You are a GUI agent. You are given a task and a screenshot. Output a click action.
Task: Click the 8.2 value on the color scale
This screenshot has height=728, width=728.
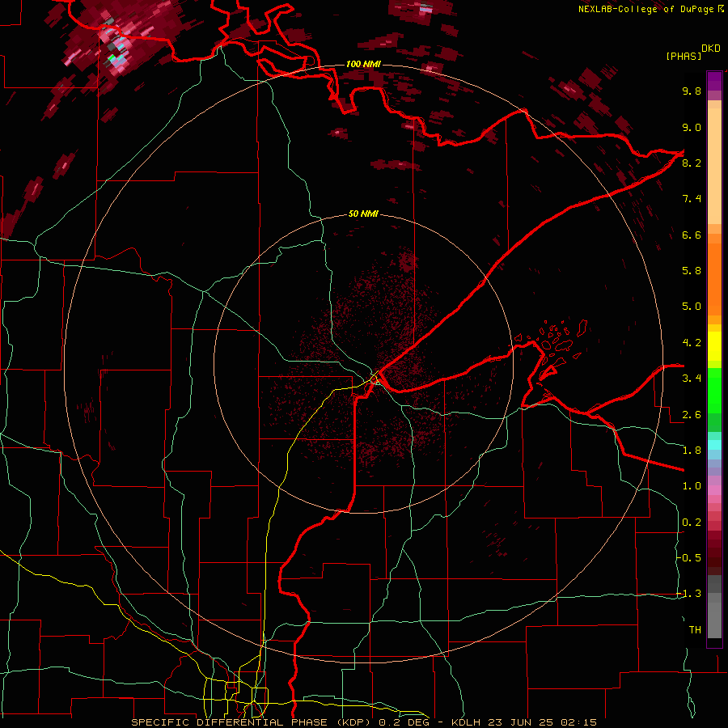click(692, 163)
